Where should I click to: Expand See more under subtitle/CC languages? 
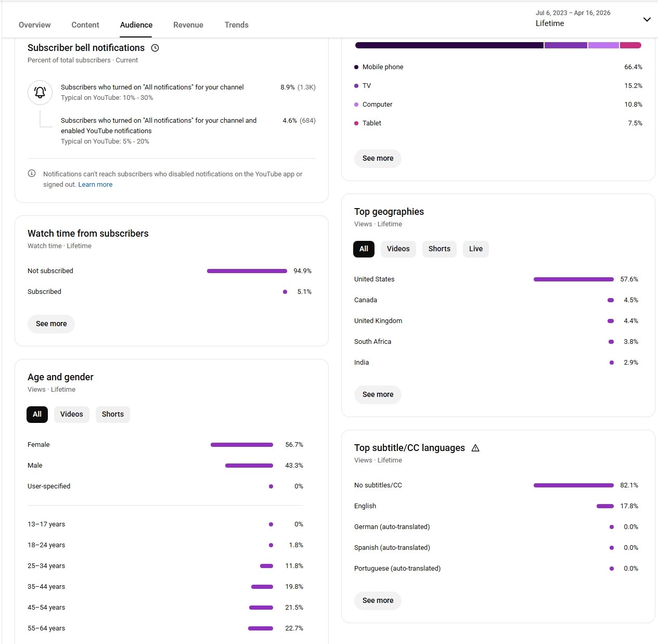pyautogui.click(x=378, y=600)
